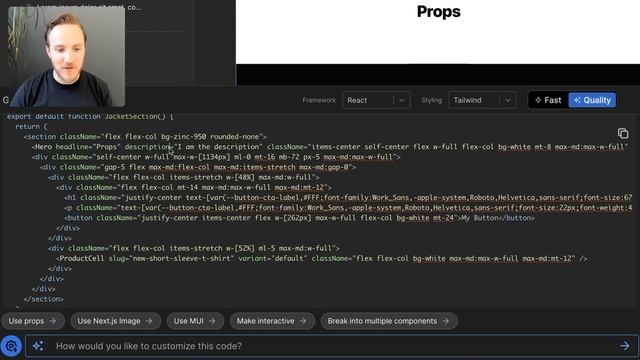Switch generation mode to Quality
640x360 pixels.
coord(592,100)
